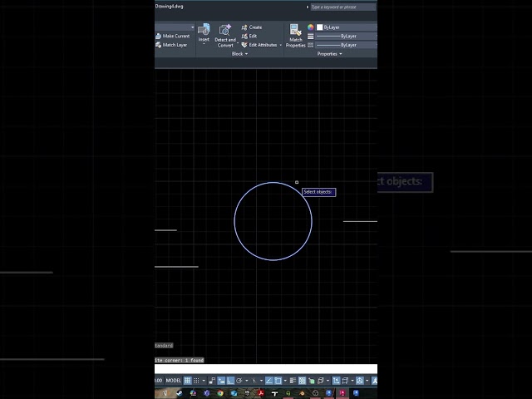532x399 pixels.
Task: Click the Make Current button
Action: [173, 36]
